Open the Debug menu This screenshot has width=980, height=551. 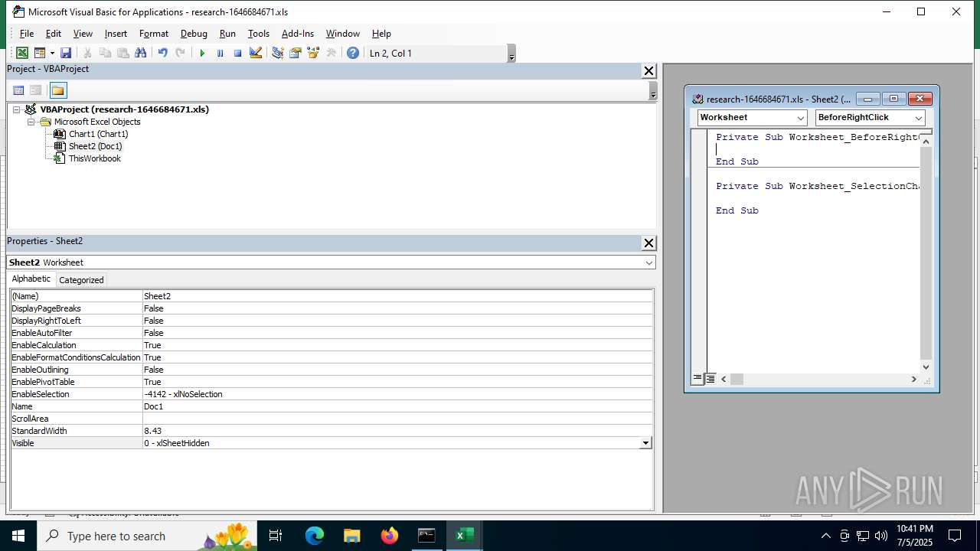point(194,34)
